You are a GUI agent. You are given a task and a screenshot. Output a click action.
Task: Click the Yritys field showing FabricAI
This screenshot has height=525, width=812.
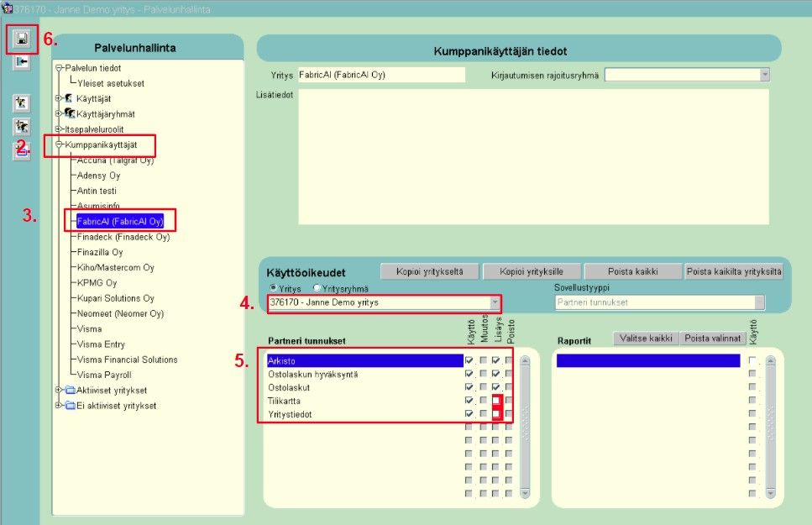point(382,75)
